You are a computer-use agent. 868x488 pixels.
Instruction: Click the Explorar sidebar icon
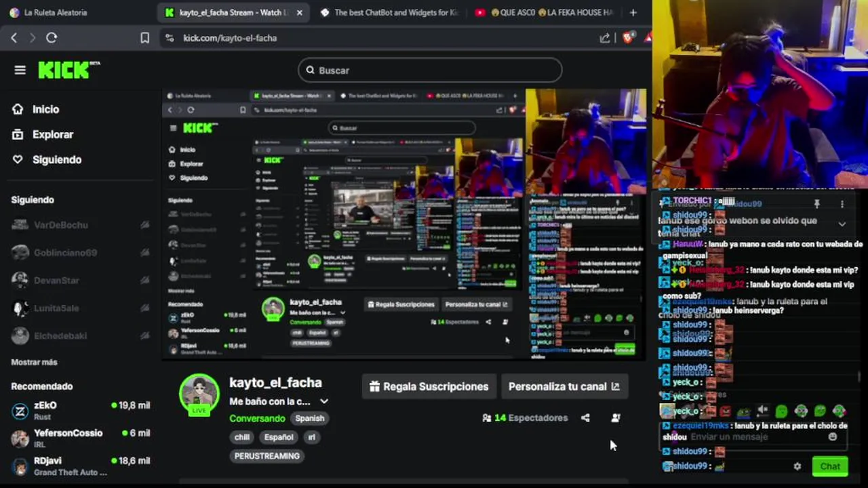(x=18, y=134)
